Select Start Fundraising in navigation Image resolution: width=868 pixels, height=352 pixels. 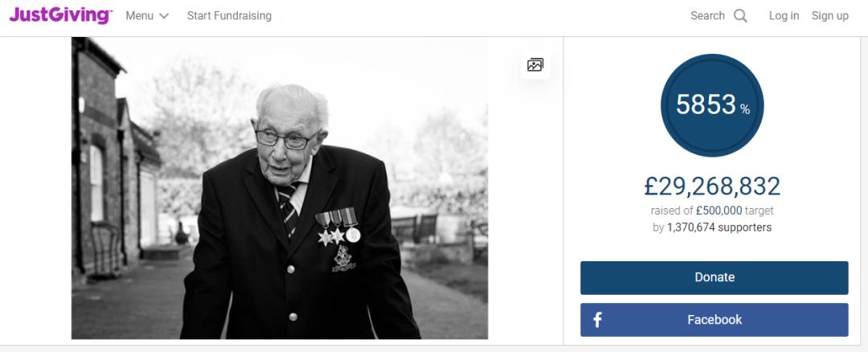pos(229,16)
